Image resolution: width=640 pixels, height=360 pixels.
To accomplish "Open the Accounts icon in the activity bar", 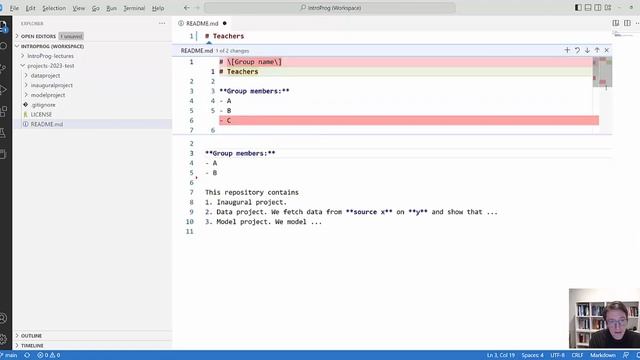I will tap(3, 318).
